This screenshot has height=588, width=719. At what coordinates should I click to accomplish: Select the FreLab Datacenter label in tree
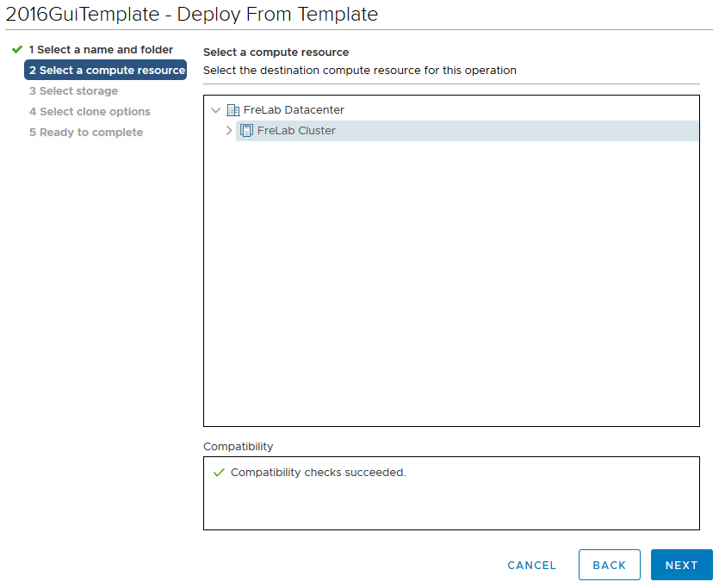tap(294, 110)
